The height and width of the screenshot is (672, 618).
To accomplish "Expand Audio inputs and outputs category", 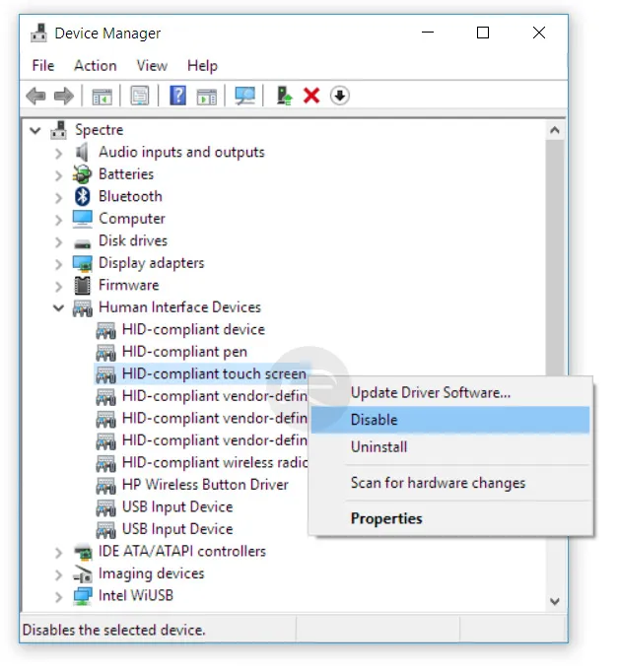I will point(59,153).
